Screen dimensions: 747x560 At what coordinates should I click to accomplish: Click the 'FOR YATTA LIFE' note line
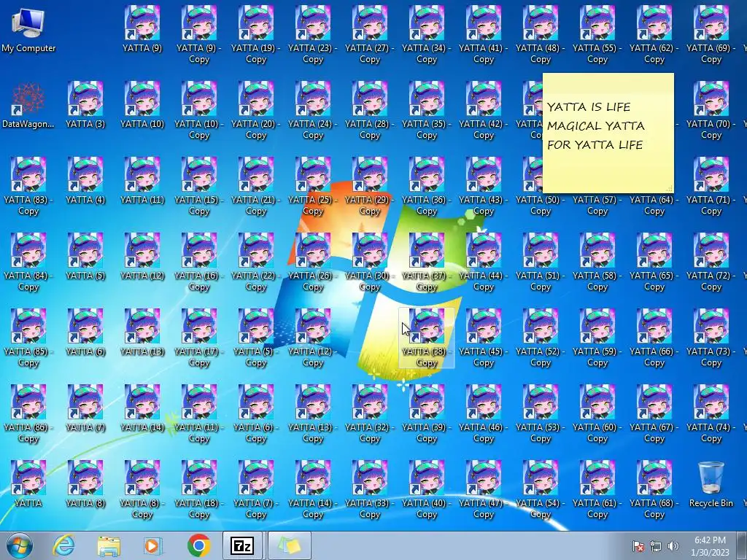tap(595, 145)
